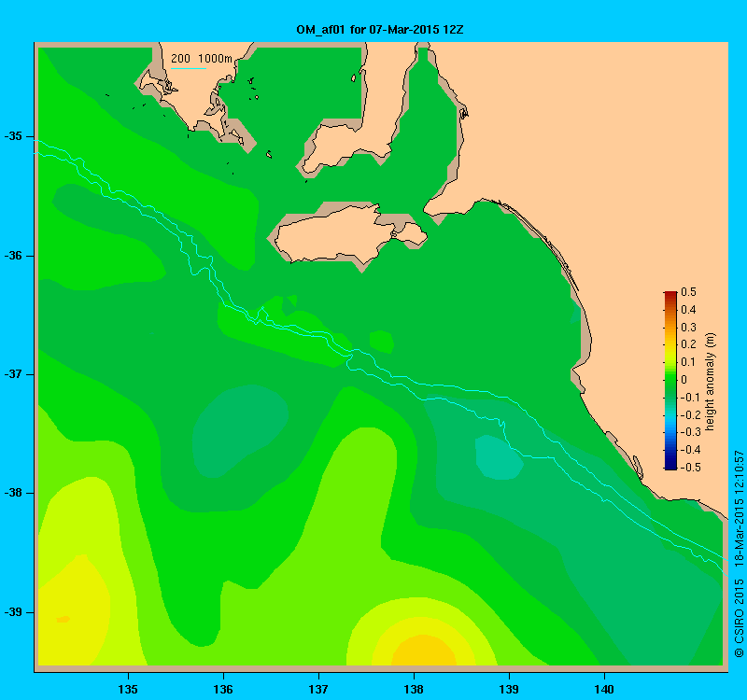Select the 136 longitude axis label
This screenshot has width=747, height=700.
[223, 689]
